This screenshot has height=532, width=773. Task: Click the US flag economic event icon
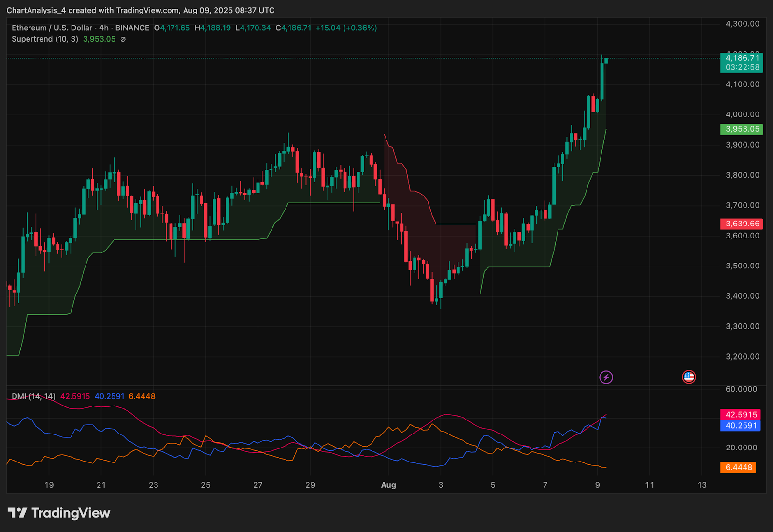click(x=688, y=377)
